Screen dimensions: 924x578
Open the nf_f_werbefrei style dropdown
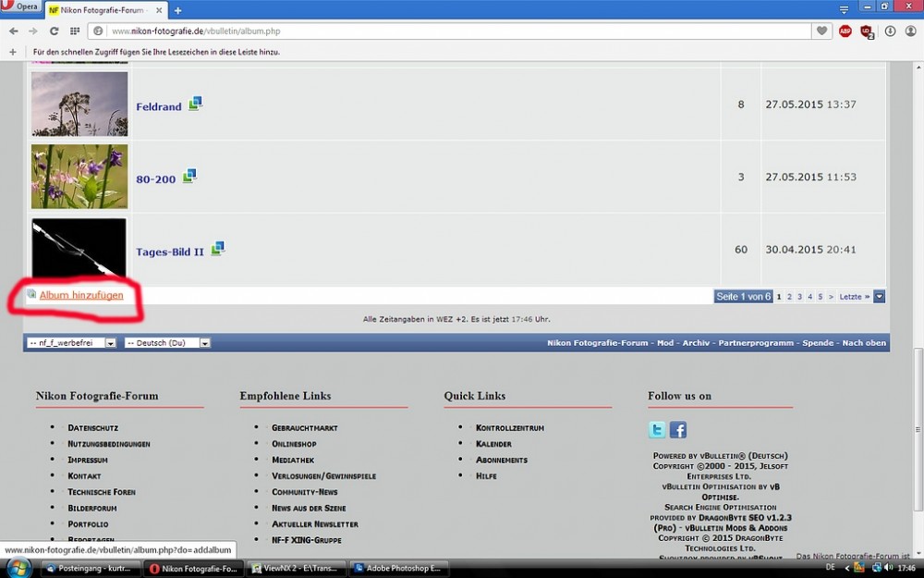(71, 343)
